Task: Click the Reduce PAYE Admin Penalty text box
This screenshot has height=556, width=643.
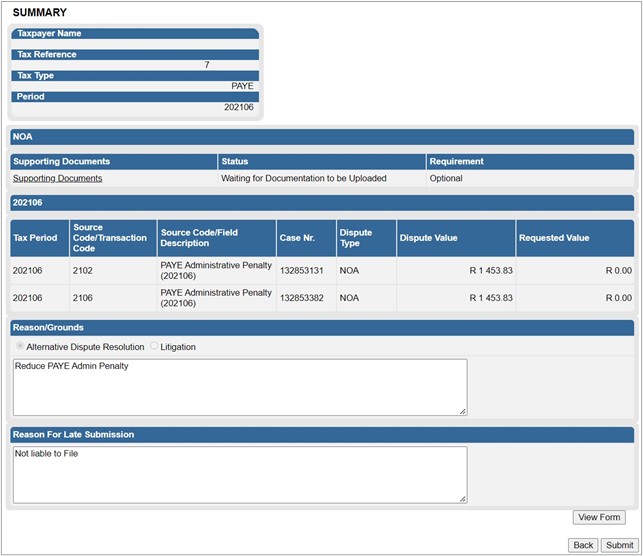Action: coord(238,386)
